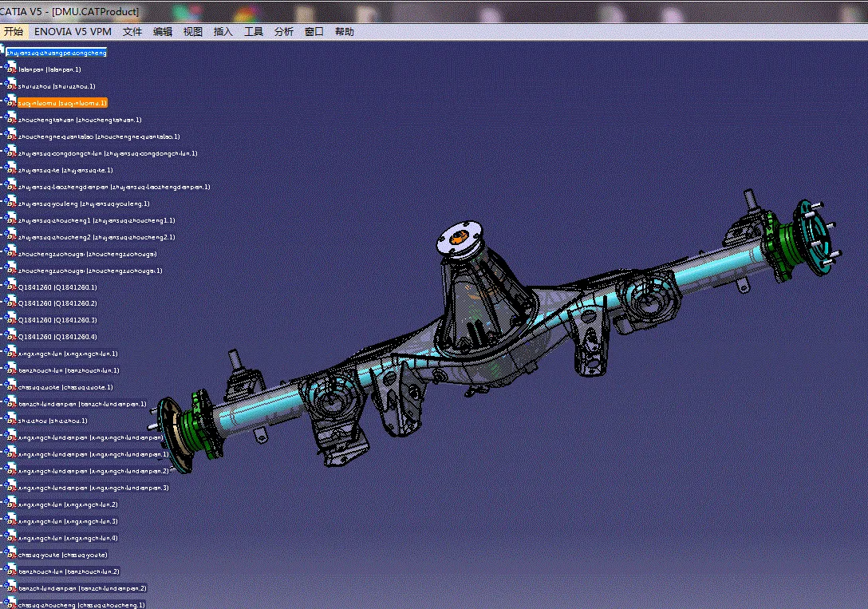Click the shuruzhou.1 component icon
The height and width of the screenshot is (609, 868).
coord(11,85)
